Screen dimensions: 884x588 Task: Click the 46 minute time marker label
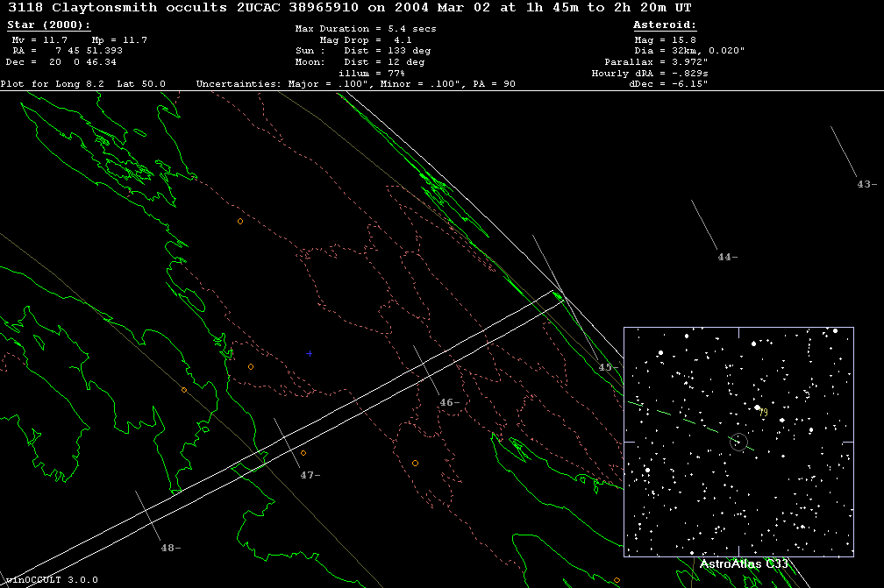(449, 403)
